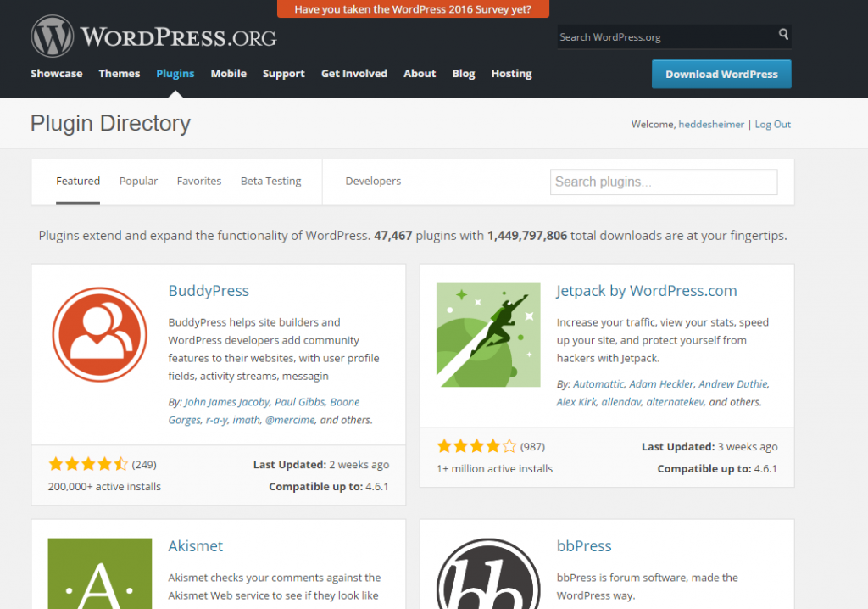Select the Favorites tab

[x=198, y=182]
